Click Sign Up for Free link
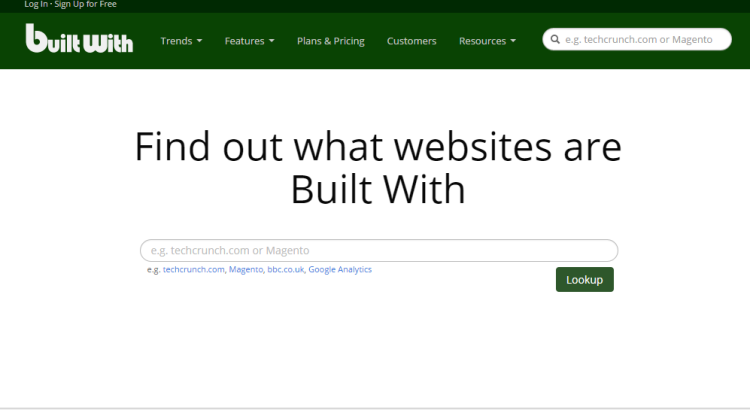Viewport: 750px width, 410px height. coord(86,4)
